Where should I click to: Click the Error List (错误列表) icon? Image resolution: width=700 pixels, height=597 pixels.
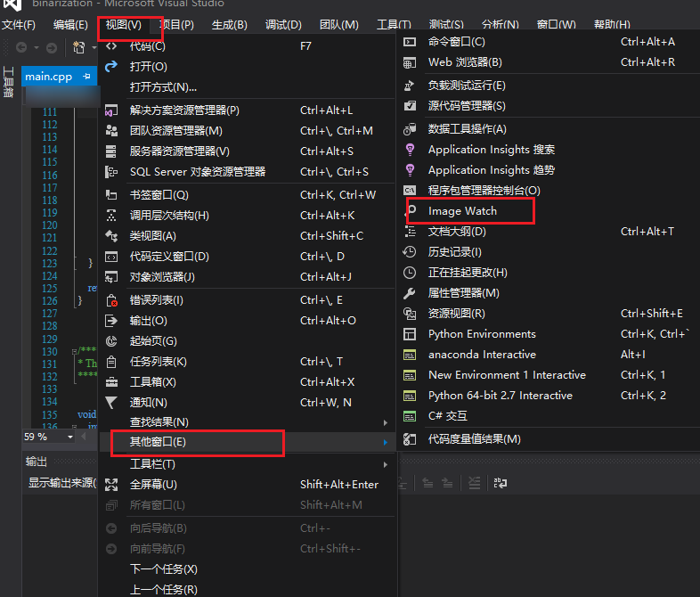click(111, 300)
